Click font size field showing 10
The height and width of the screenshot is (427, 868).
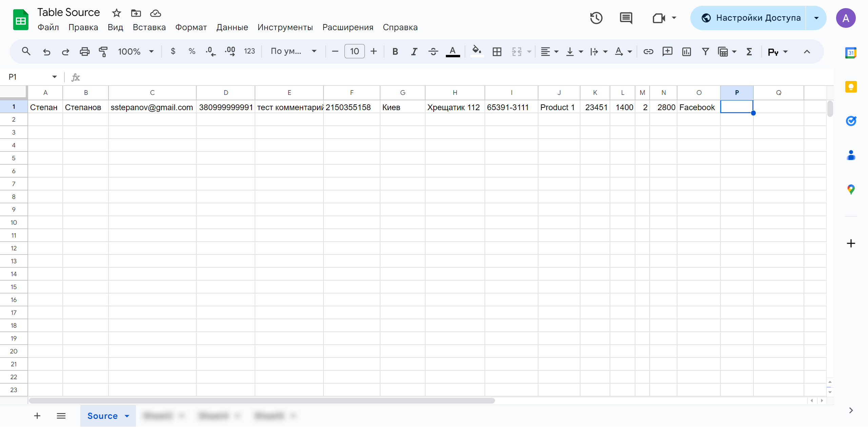pyautogui.click(x=354, y=52)
